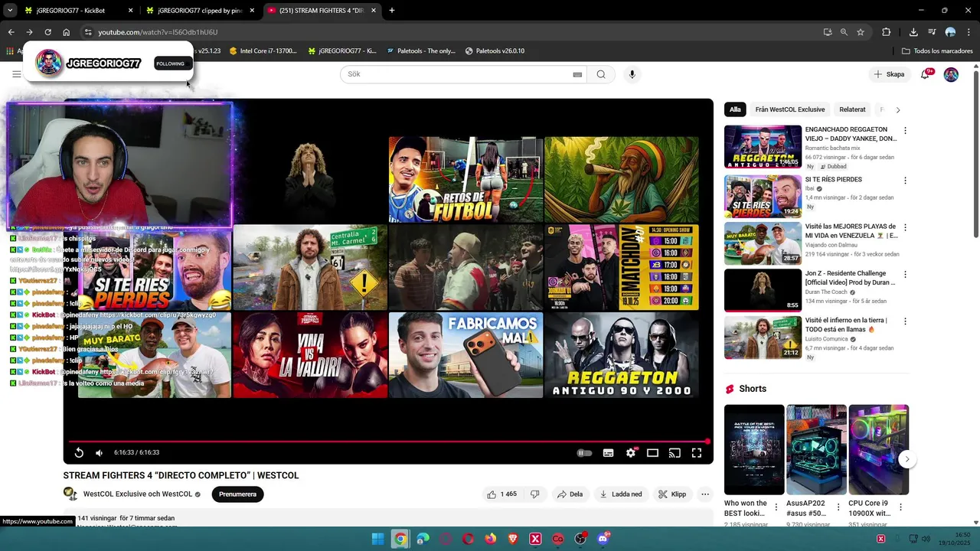Open options for Jon Z Residente Challenge
Image resolution: width=980 pixels, height=551 pixels.
pyautogui.click(x=905, y=274)
